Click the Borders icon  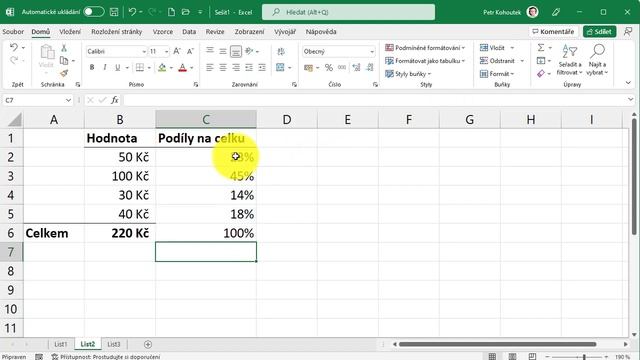click(140, 67)
